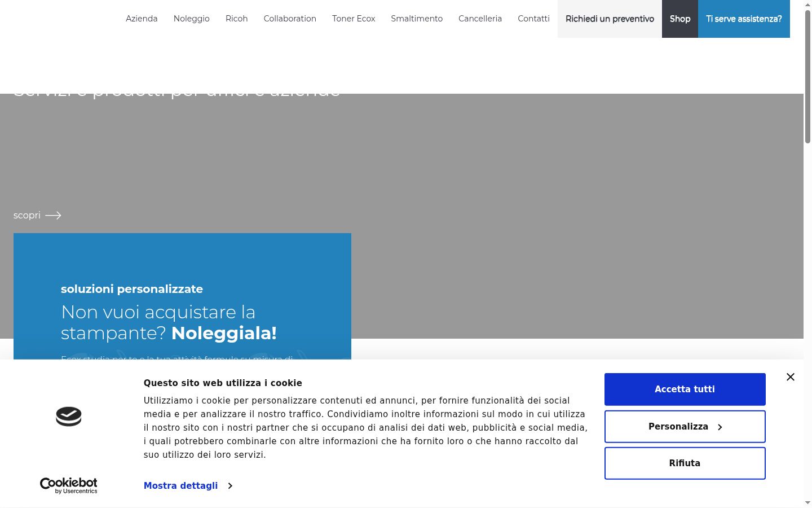Open the Toner Ecox page
This screenshot has height=508, width=812.
click(x=354, y=19)
